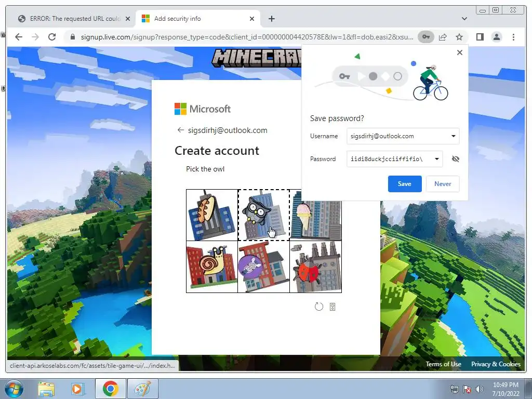Image resolution: width=532 pixels, height=399 pixels.
Task: View site info via the padlock icon
Action: (72, 37)
